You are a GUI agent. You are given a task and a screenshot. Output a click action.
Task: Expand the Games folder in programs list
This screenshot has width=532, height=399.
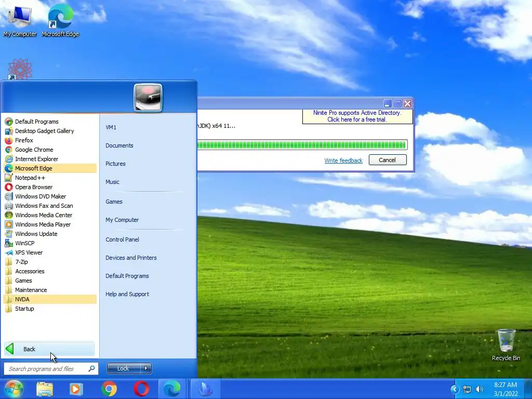50,281
